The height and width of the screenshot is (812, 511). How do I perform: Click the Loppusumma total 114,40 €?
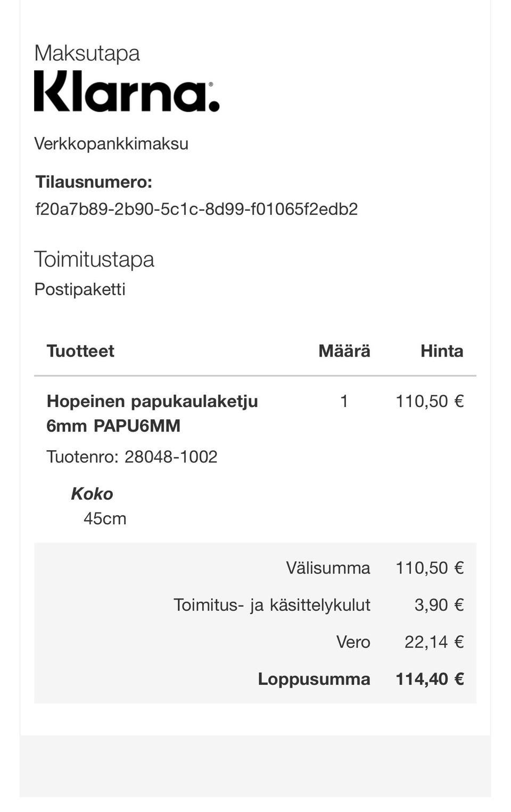429,679
